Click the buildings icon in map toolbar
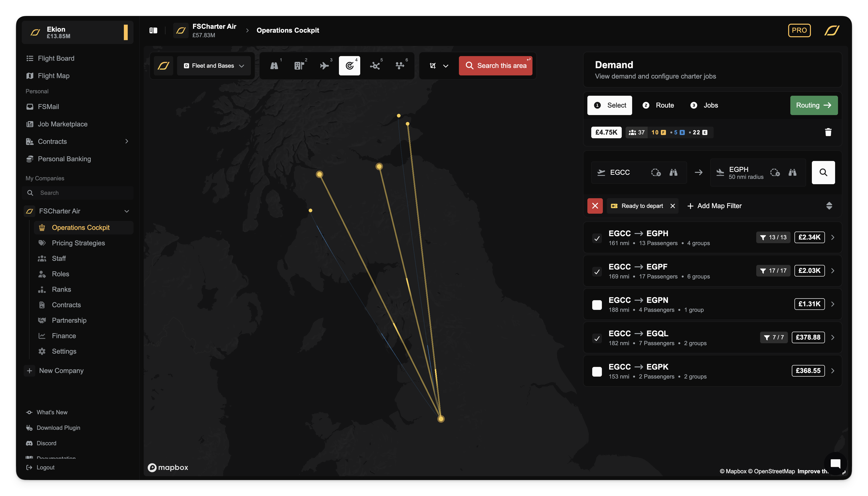This screenshot has height=496, width=868. tap(299, 66)
